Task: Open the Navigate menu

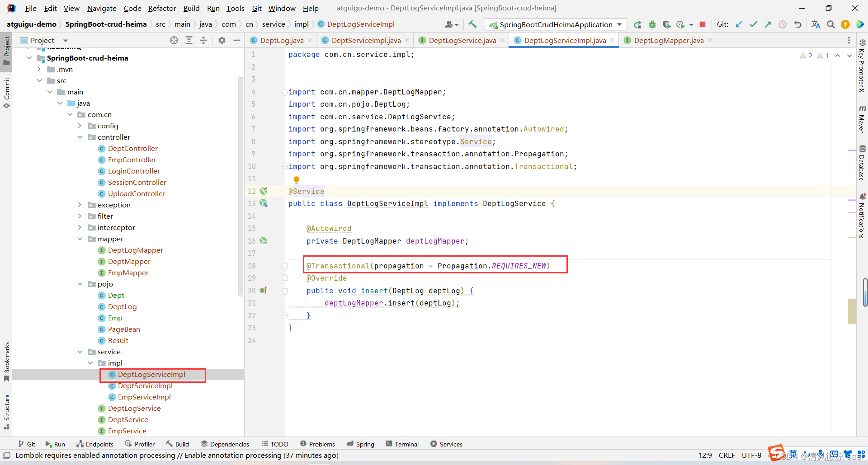Action: (x=102, y=8)
